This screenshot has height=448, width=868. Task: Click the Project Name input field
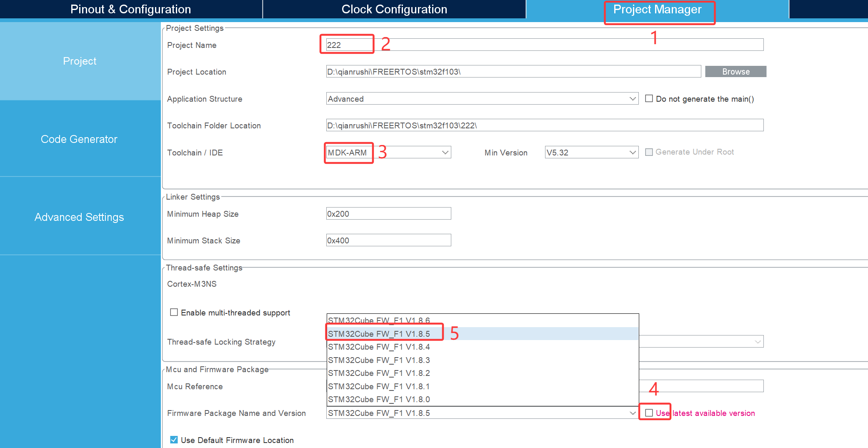click(545, 45)
